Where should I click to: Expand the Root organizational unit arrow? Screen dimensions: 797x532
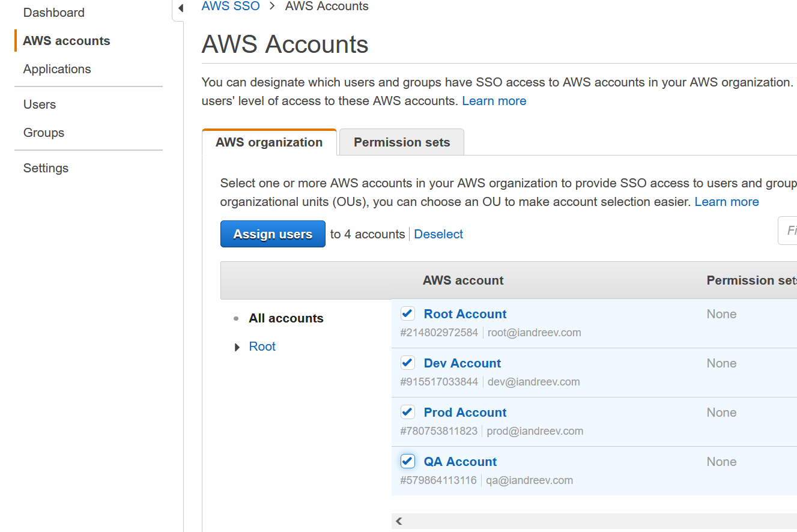coord(237,347)
